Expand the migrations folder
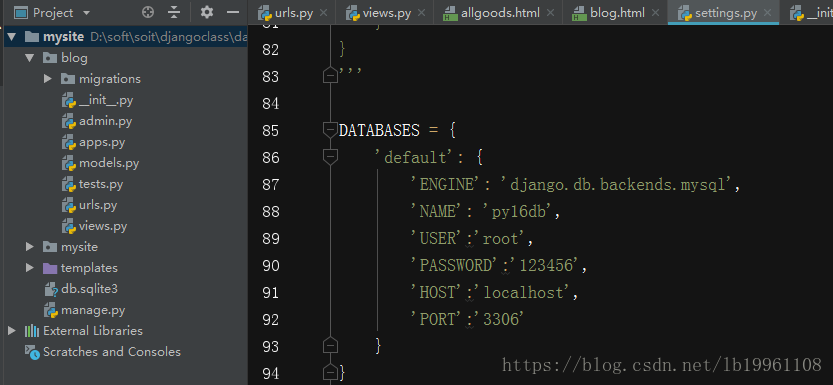This screenshot has height=385, width=833. click(48, 79)
